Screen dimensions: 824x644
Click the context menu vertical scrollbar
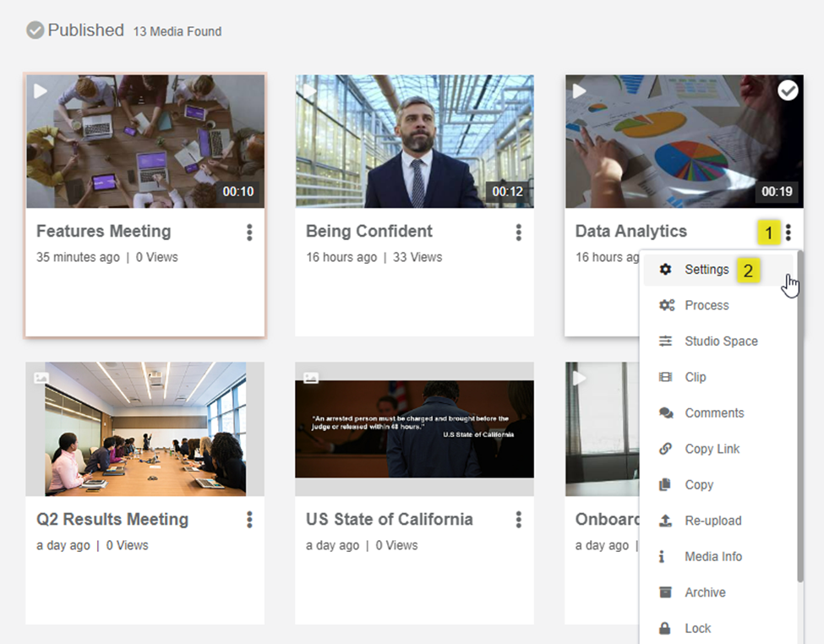point(800,423)
